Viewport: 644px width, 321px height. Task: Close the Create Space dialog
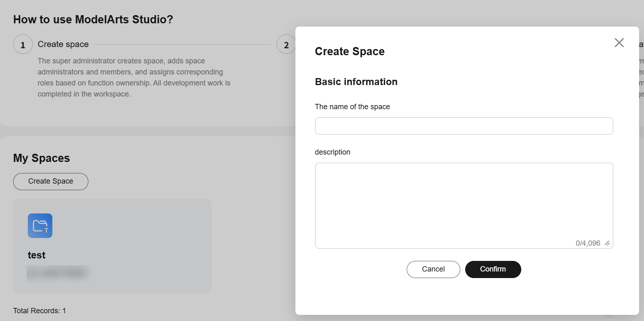pos(619,43)
